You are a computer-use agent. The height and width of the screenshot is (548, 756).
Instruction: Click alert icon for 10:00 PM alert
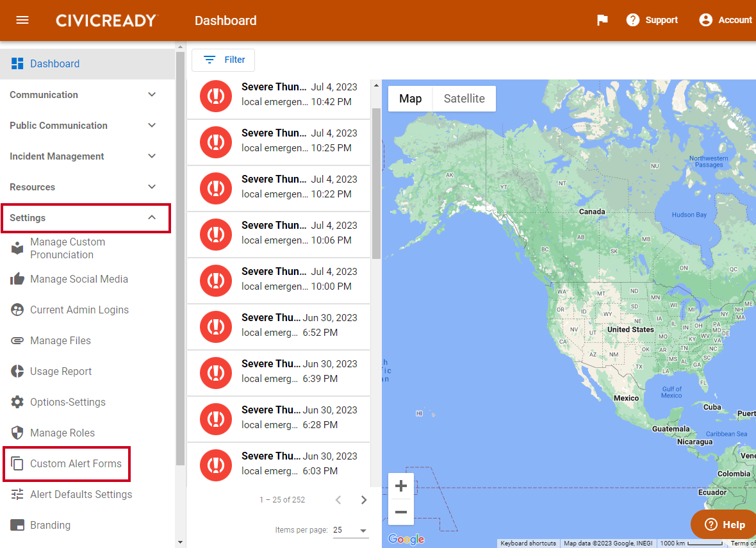216,281
